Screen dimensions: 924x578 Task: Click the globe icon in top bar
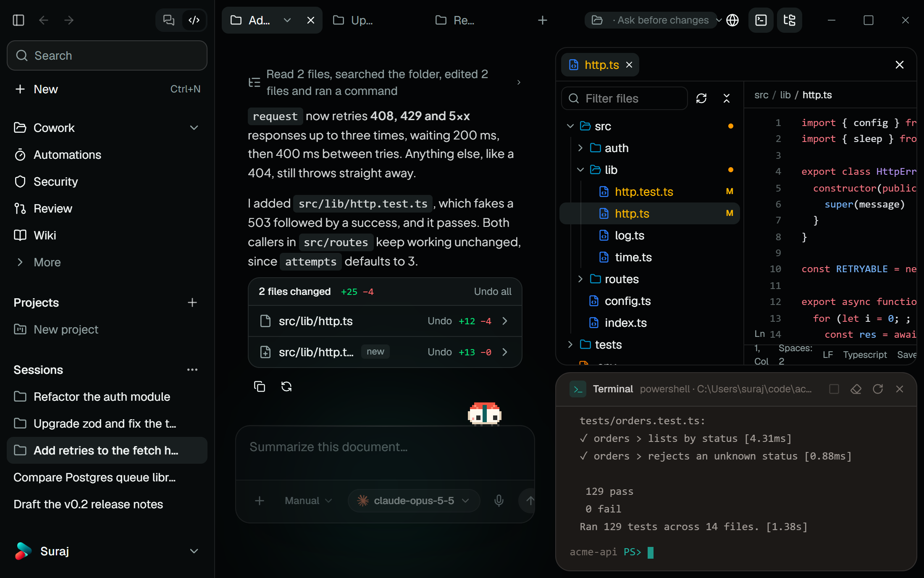point(732,20)
